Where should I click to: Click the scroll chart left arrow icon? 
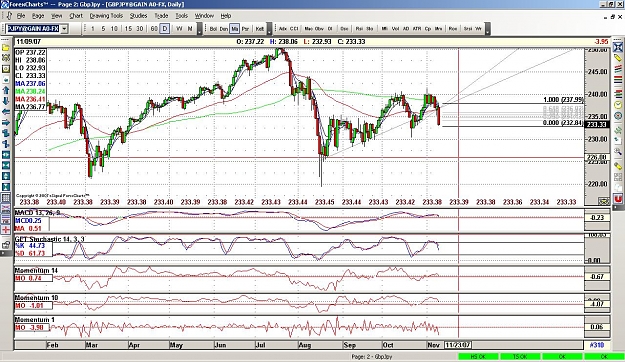pyautogui.click(x=6, y=112)
